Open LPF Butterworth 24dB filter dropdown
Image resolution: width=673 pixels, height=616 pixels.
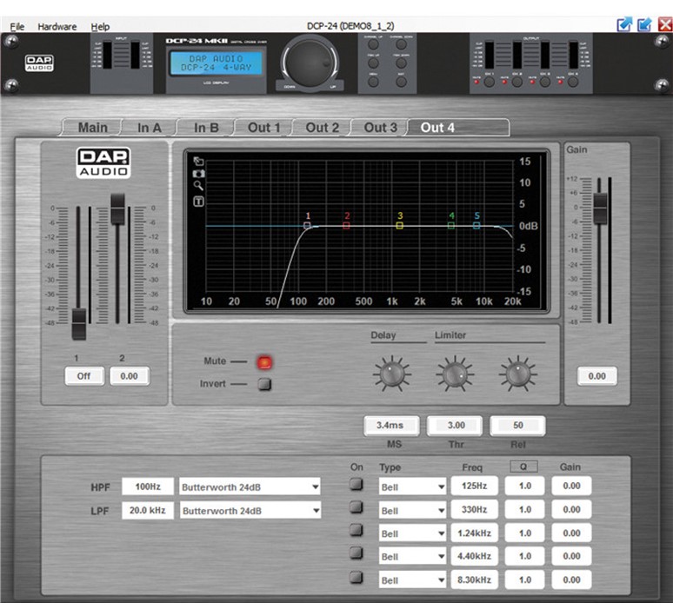[x=250, y=511]
